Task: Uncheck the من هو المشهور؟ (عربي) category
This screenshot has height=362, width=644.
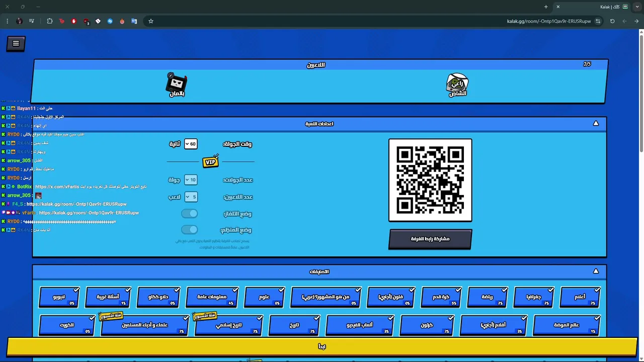Action: [x=326, y=297]
